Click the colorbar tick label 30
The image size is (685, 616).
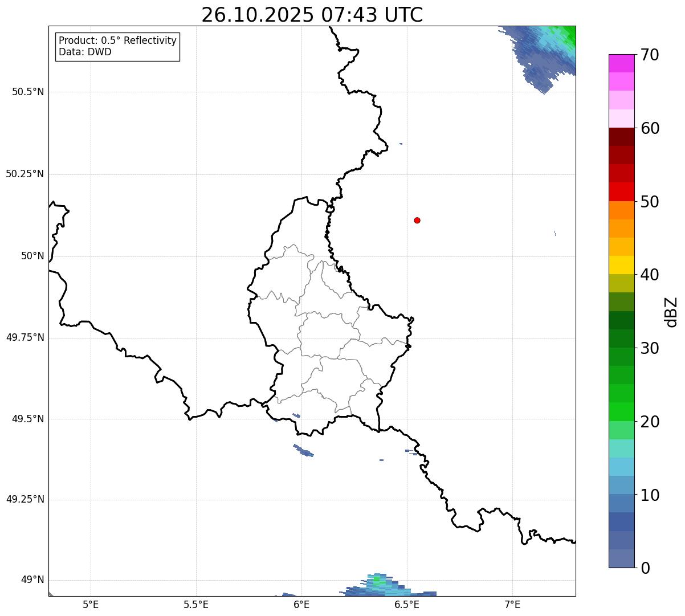click(x=650, y=348)
